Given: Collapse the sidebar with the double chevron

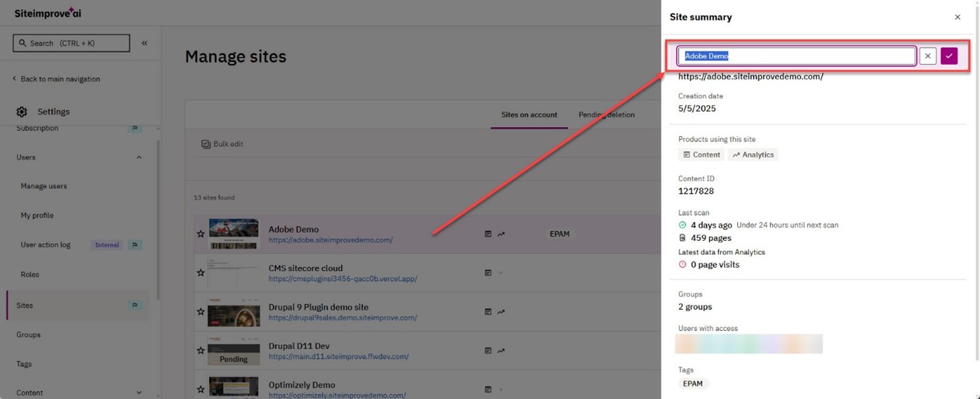Looking at the screenshot, I should [x=145, y=43].
